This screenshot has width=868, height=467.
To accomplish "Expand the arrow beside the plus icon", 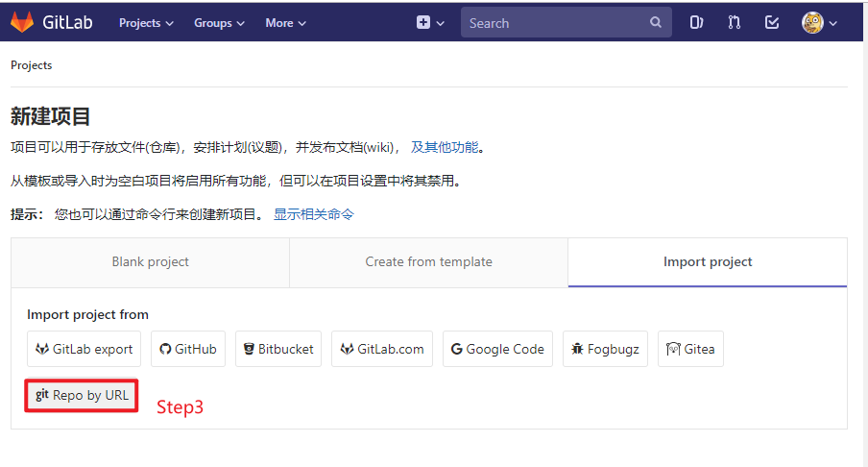I will pyautogui.click(x=441, y=23).
